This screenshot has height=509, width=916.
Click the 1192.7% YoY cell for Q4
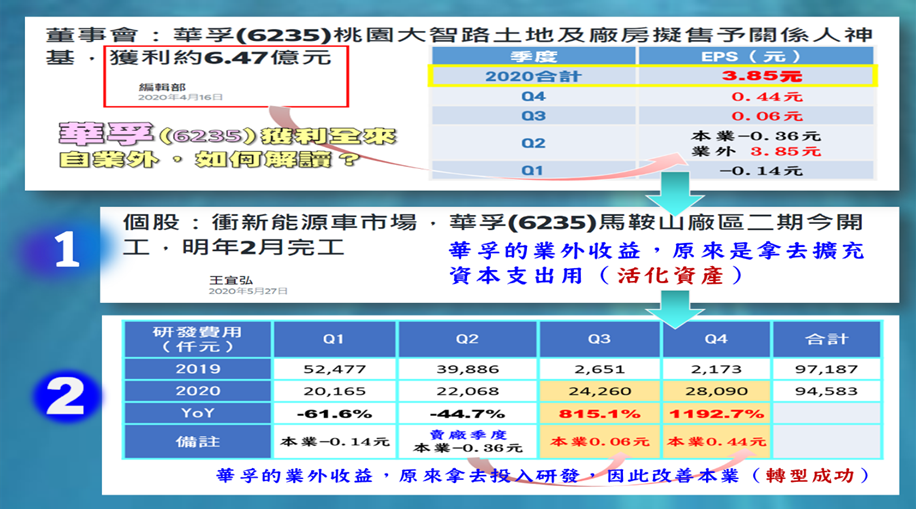point(715,413)
